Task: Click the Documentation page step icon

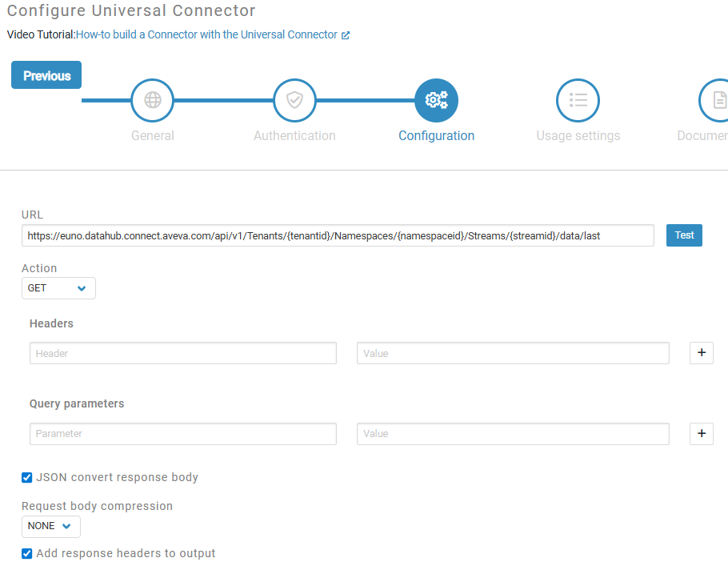Action: pos(717,100)
